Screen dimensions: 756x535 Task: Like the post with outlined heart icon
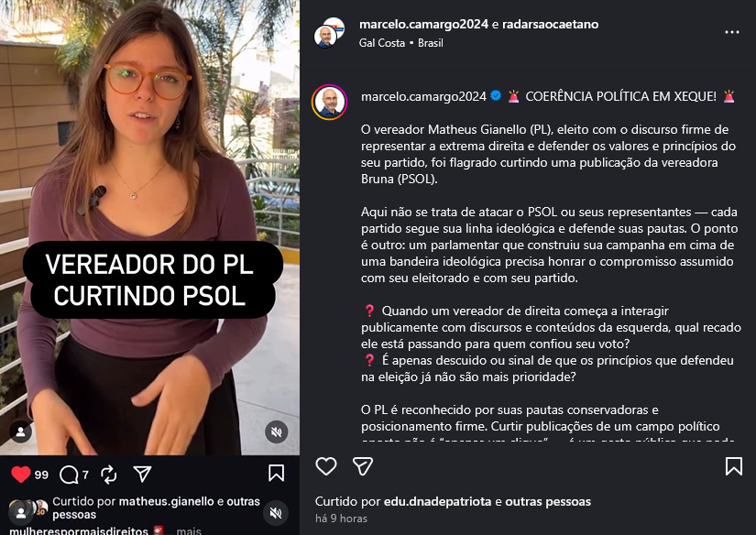[x=326, y=466]
